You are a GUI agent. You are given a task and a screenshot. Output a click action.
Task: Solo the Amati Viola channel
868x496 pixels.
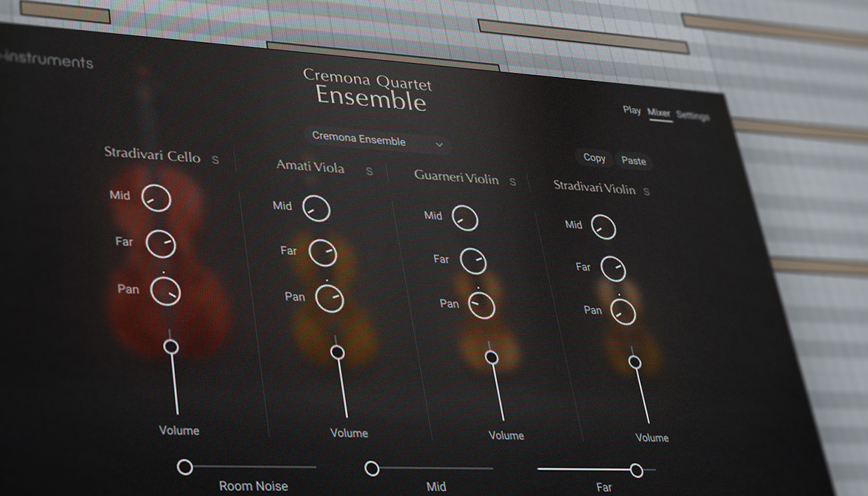369,171
